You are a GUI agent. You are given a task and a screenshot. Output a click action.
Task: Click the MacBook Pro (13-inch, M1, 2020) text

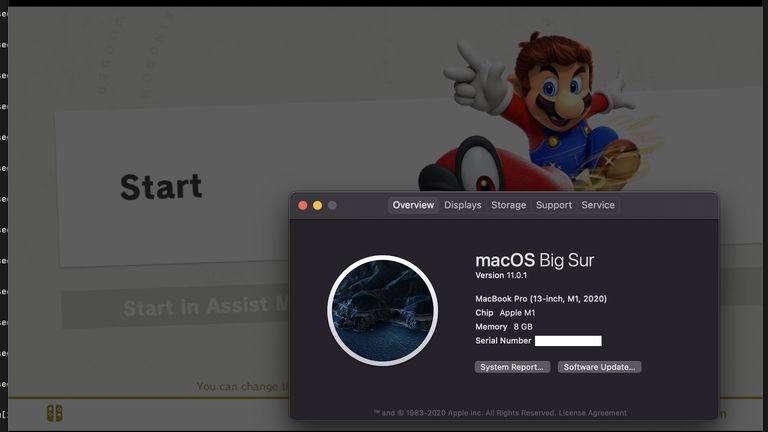pos(541,299)
